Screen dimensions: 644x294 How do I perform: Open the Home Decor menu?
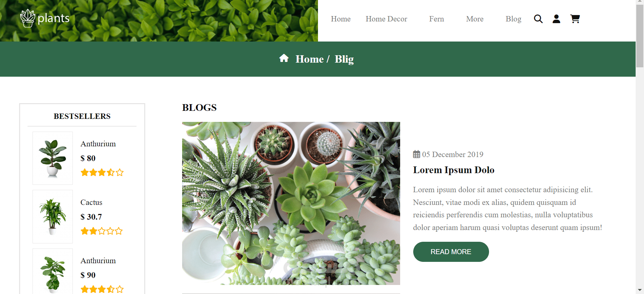click(386, 19)
